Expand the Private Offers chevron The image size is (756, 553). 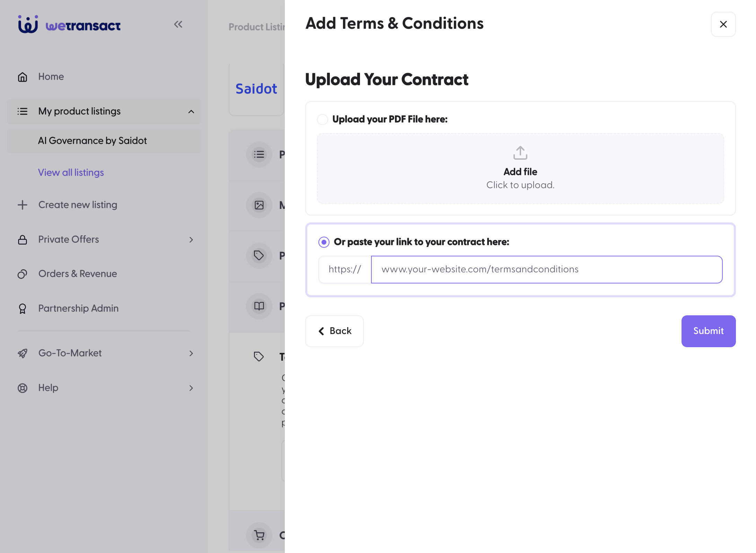click(x=191, y=240)
